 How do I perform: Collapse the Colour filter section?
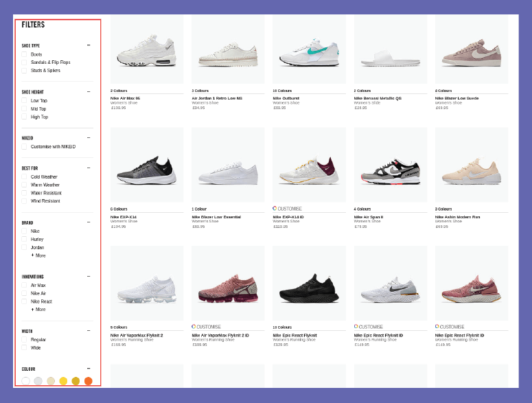click(x=89, y=369)
